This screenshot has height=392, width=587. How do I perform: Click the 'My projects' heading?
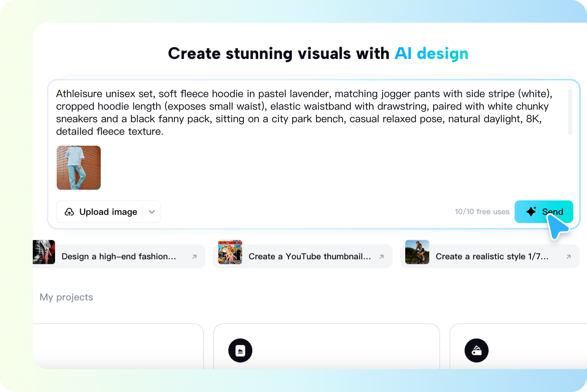[66, 297]
